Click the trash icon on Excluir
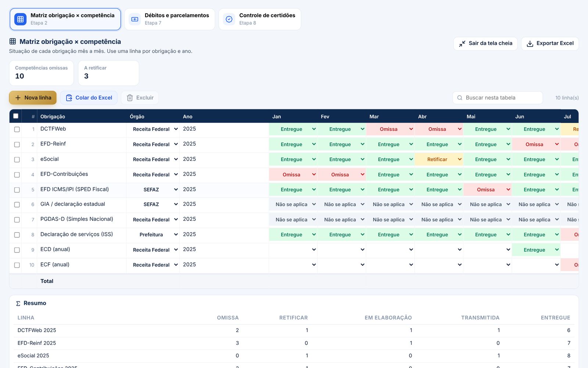The image size is (588, 368). [130, 98]
